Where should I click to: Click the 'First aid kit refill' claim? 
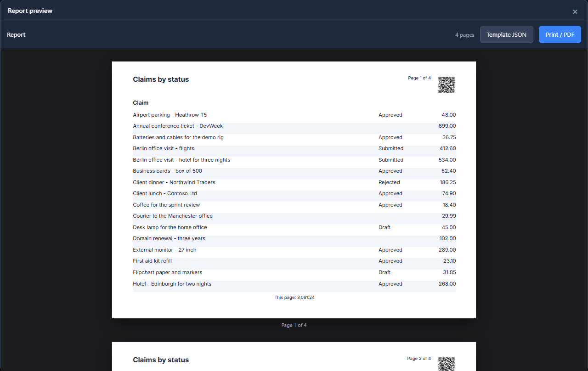153,261
